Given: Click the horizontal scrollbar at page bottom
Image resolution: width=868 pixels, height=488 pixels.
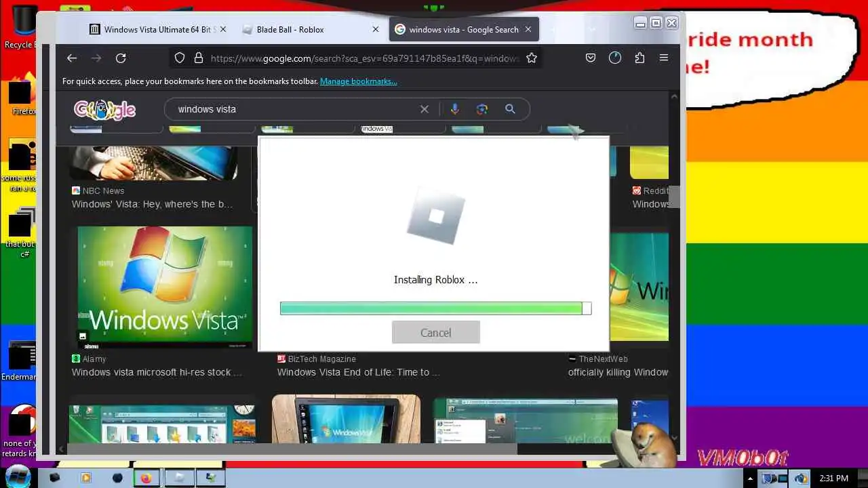Looking at the screenshot, I should pos(292,449).
